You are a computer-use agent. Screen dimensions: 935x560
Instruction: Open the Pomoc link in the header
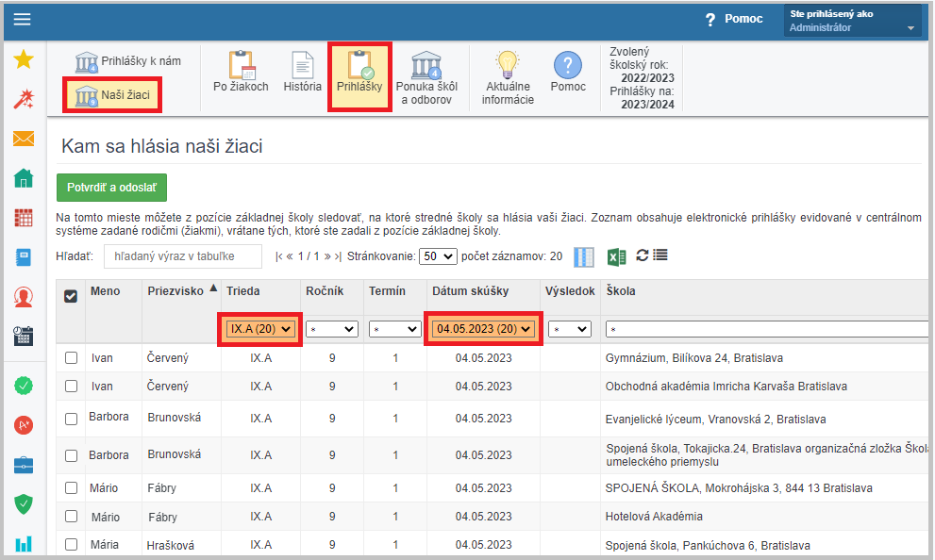pos(743,19)
